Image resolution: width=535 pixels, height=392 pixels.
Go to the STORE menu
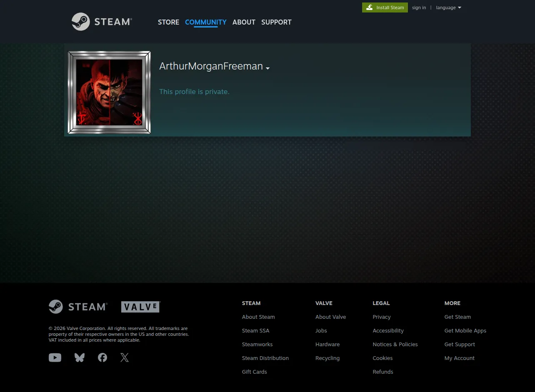[168, 22]
